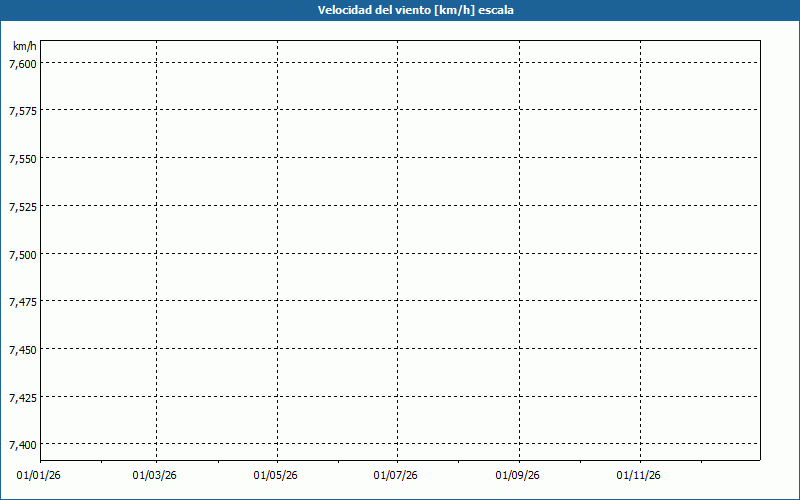The image size is (800, 500).
Task: Choose the 01/09/26 x-axis date
Action: coord(518,475)
